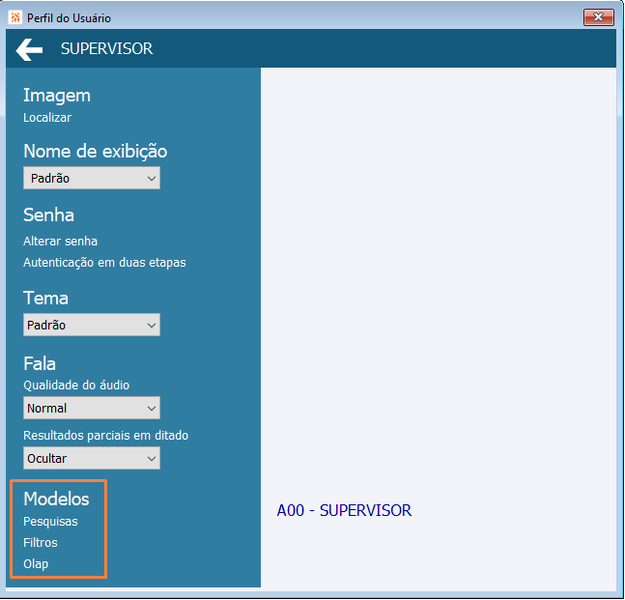Open the Nome de exibição dropdown

[92, 178]
